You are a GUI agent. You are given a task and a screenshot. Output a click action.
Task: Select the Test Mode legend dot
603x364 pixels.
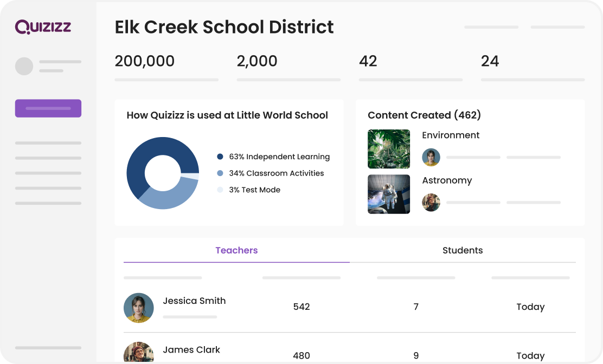coord(220,190)
